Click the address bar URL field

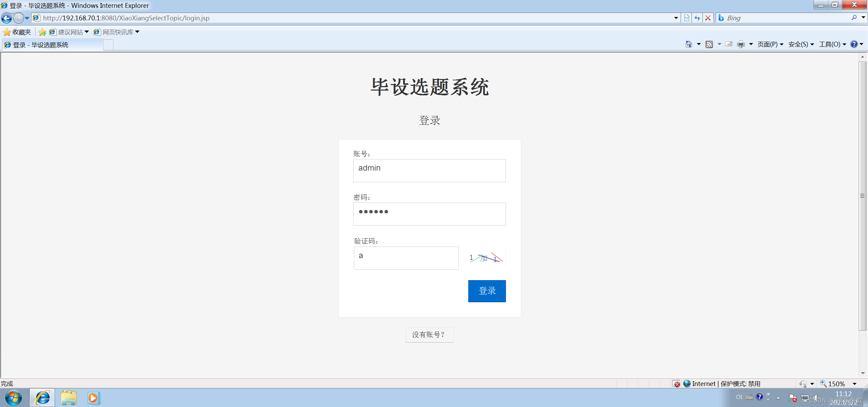pos(353,18)
